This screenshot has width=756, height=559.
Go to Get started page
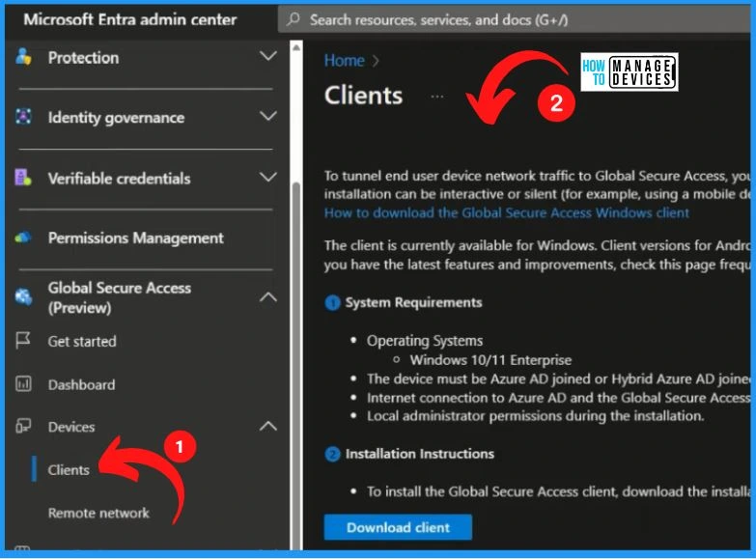click(82, 342)
